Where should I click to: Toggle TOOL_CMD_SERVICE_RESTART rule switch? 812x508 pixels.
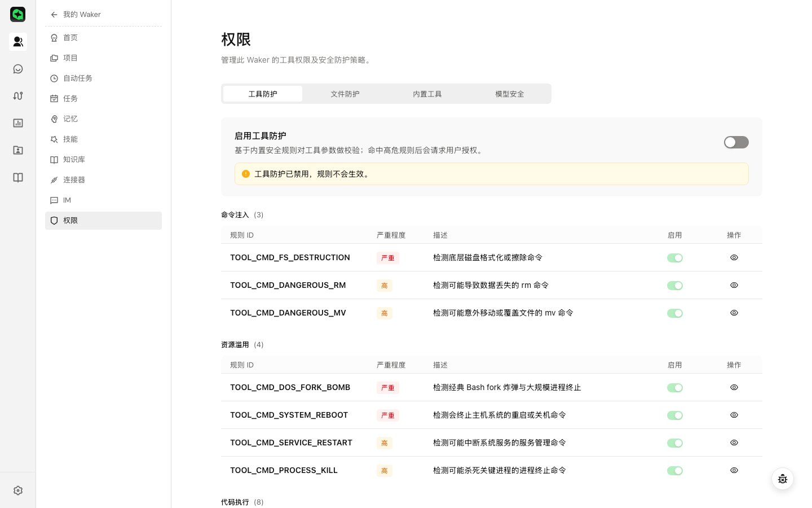[x=675, y=443]
